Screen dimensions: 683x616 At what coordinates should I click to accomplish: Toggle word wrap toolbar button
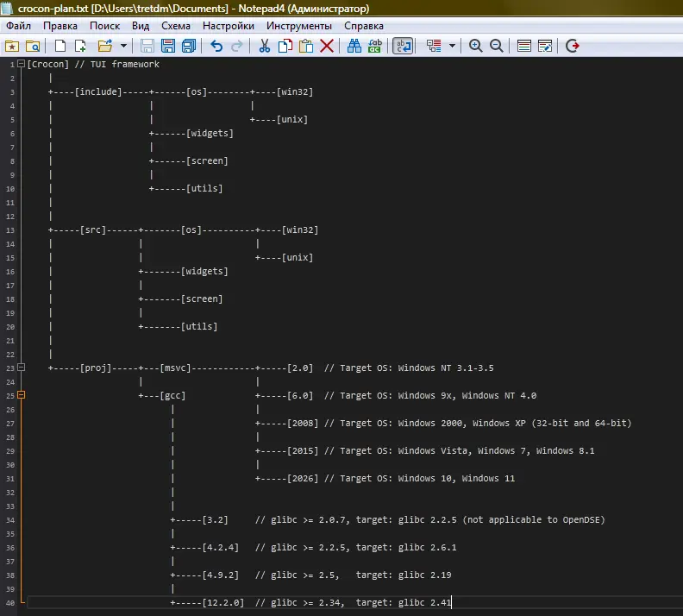tap(403, 46)
